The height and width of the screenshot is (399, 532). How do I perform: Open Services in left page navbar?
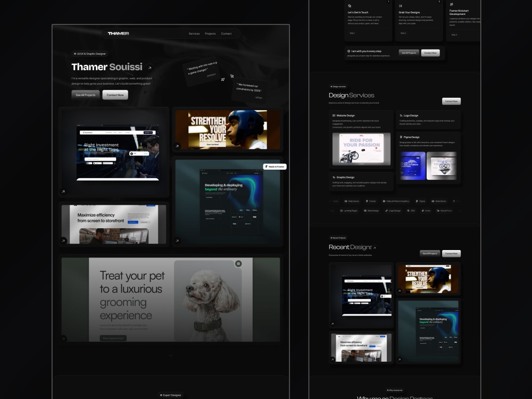point(194,34)
